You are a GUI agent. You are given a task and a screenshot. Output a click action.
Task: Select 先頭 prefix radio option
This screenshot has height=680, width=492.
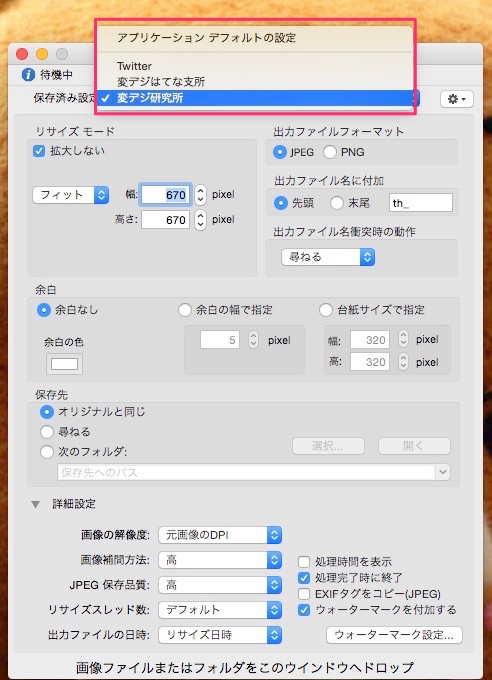(x=281, y=203)
